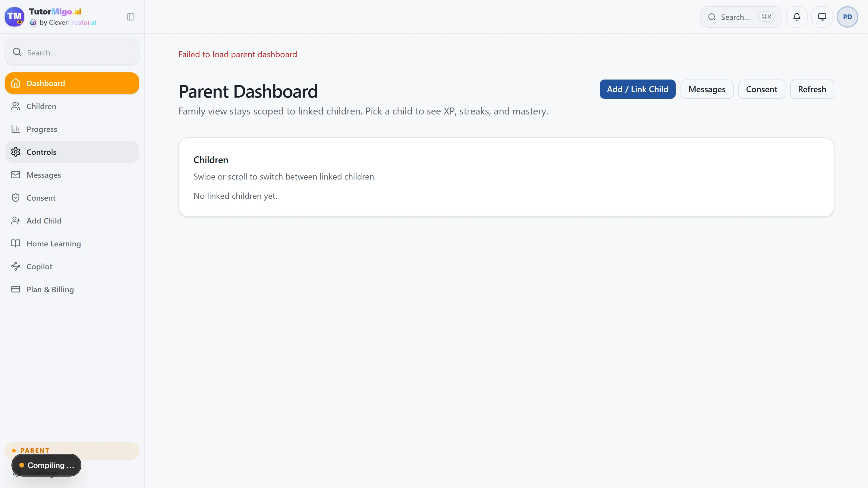Click the 'by CleverCreator.ai' text

pyautogui.click(x=68, y=23)
